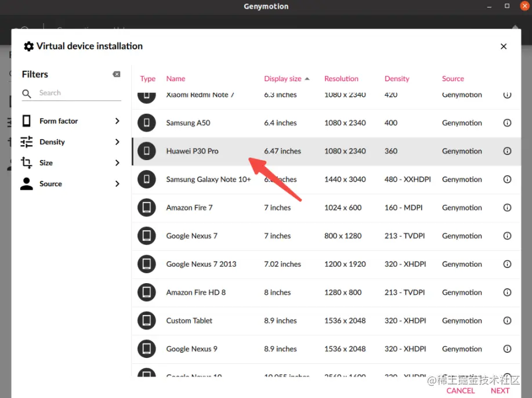The height and width of the screenshot is (398, 532).
Task: Click the Form factor device icon
Action: 27,121
